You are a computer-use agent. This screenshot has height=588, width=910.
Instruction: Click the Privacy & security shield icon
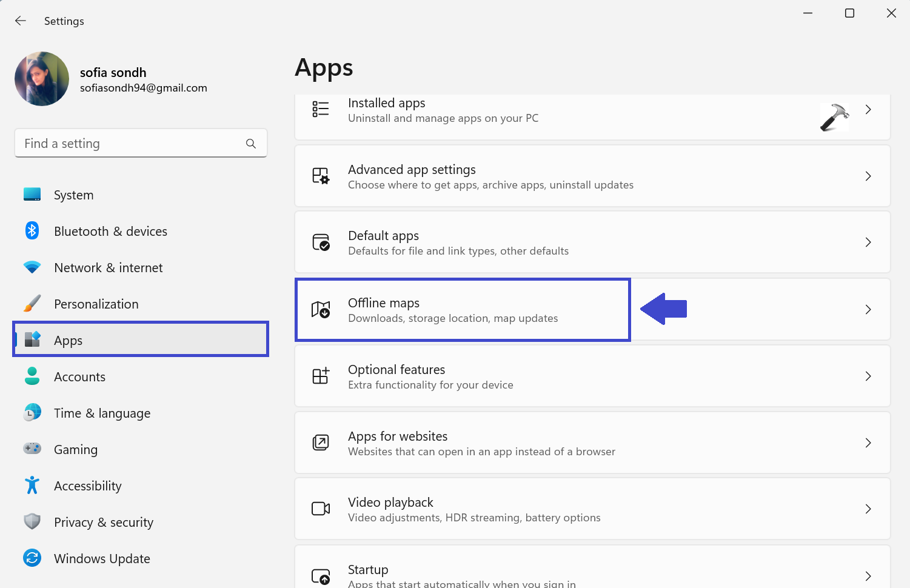click(32, 522)
